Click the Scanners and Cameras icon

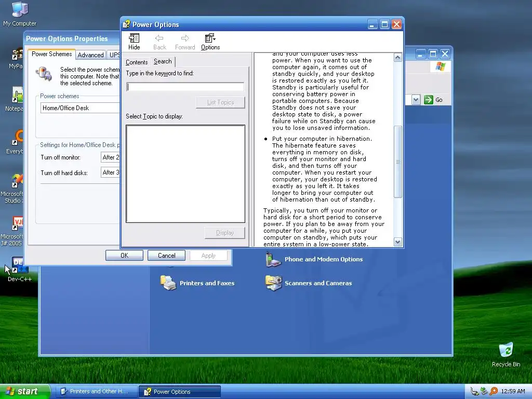(273, 283)
